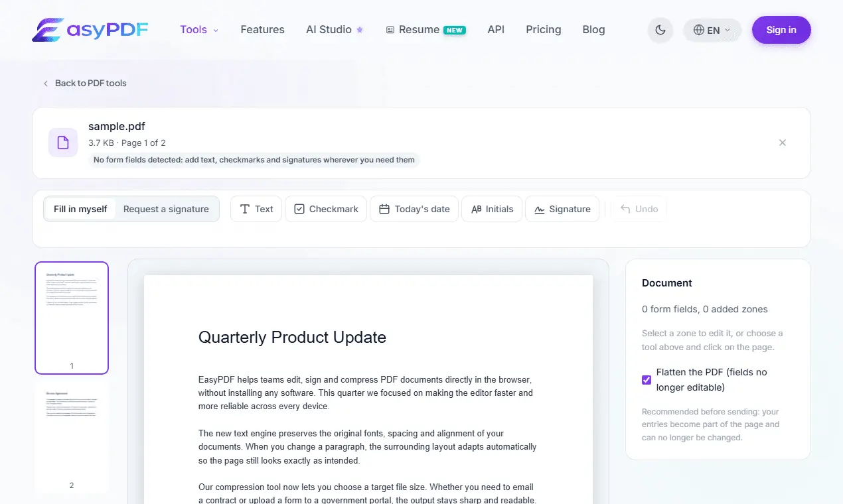Select page 2 thumbnail
The image size is (843, 504).
click(x=72, y=438)
